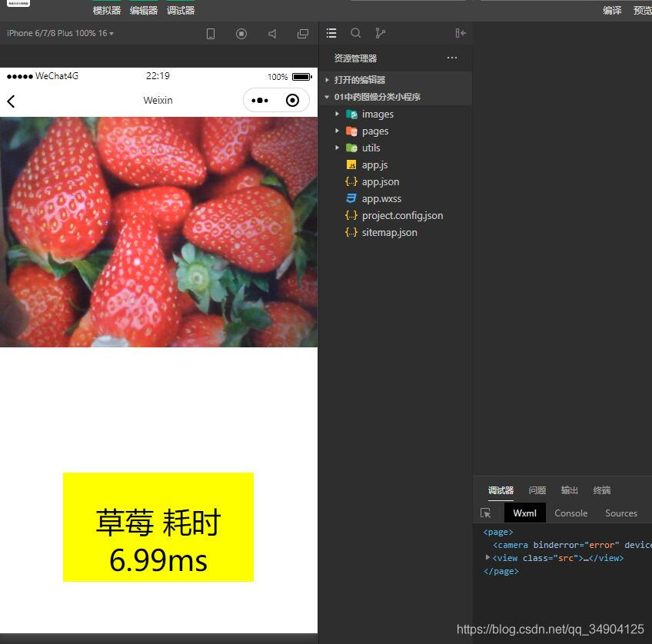Select the <page> opening tag line

point(498,532)
